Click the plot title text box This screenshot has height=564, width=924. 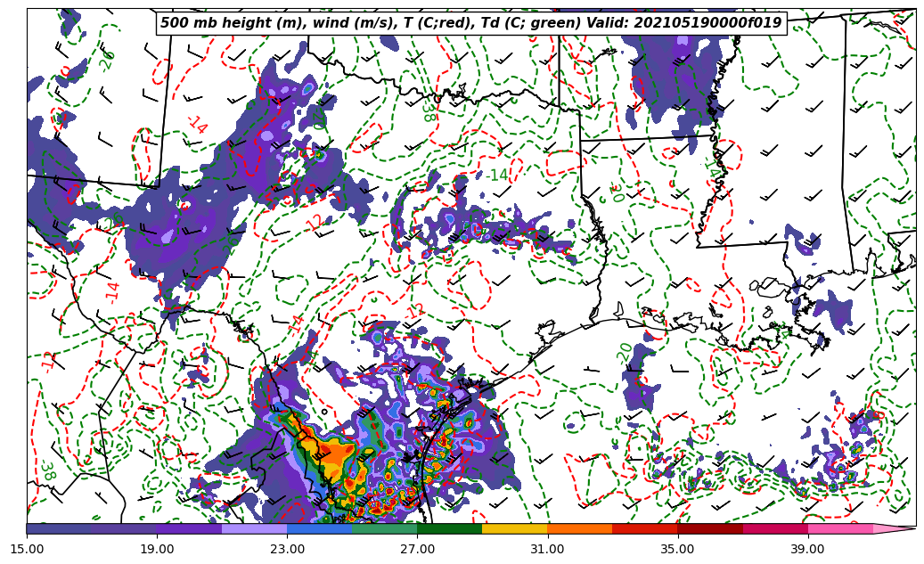pos(471,23)
